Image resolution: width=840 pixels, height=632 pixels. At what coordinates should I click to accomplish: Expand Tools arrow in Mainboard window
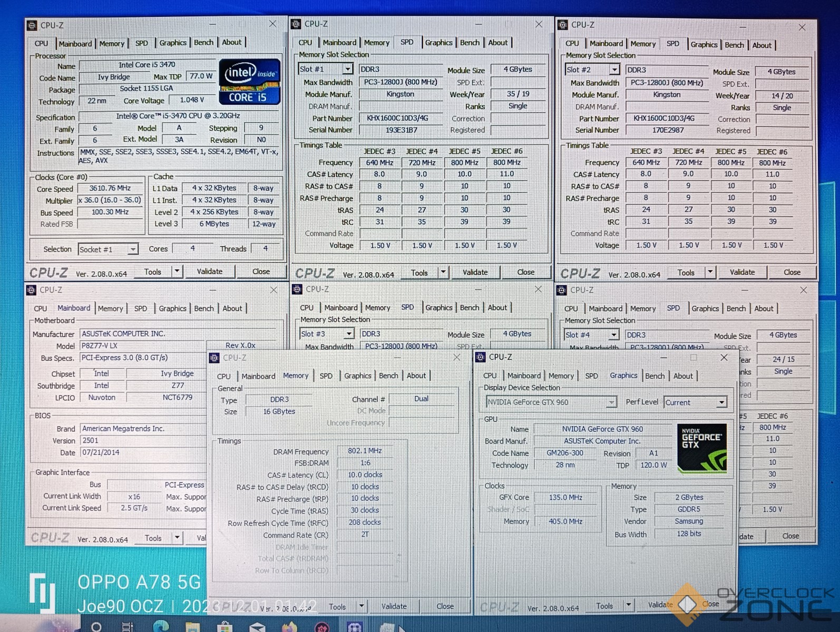pos(177,538)
